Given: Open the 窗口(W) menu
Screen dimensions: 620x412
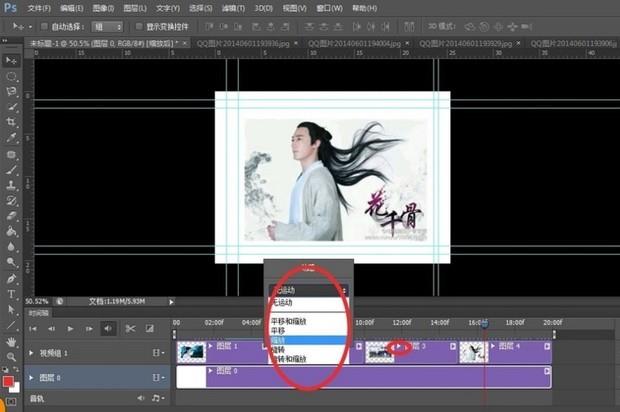Looking at the screenshot, I should pos(329,8).
